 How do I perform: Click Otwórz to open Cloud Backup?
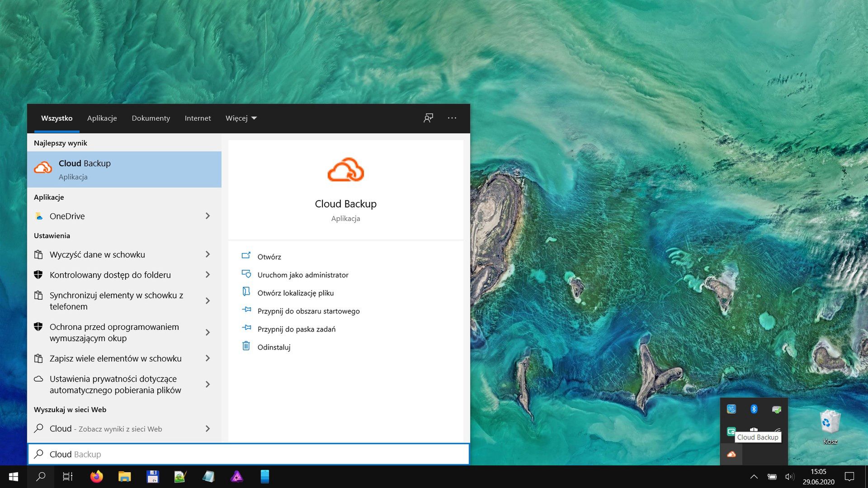(x=269, y=257)
